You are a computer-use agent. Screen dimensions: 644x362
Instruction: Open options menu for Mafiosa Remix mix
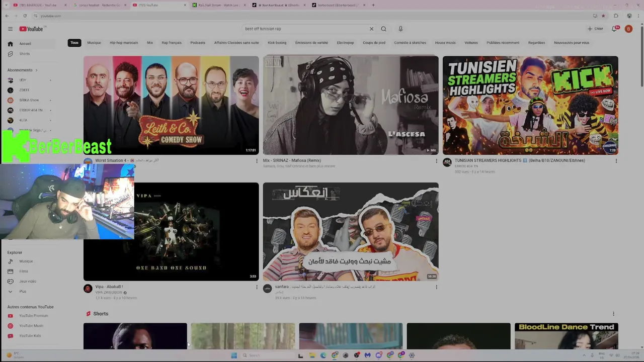pos(436,161)
